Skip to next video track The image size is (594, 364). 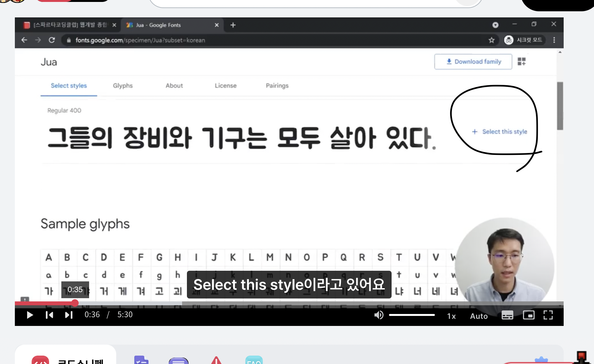(69, 315)
